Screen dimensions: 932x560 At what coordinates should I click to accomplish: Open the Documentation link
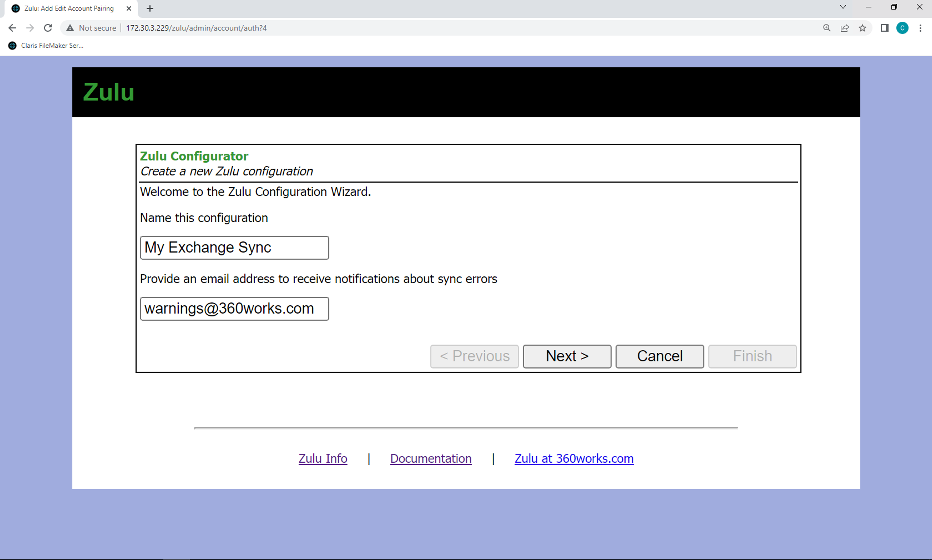tap(431, 458)
